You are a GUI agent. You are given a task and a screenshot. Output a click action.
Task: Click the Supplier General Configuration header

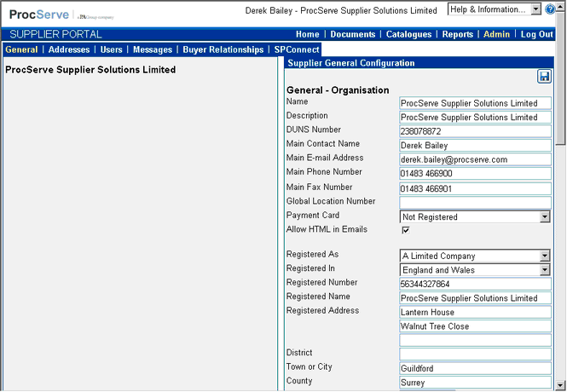coord(350,63)
